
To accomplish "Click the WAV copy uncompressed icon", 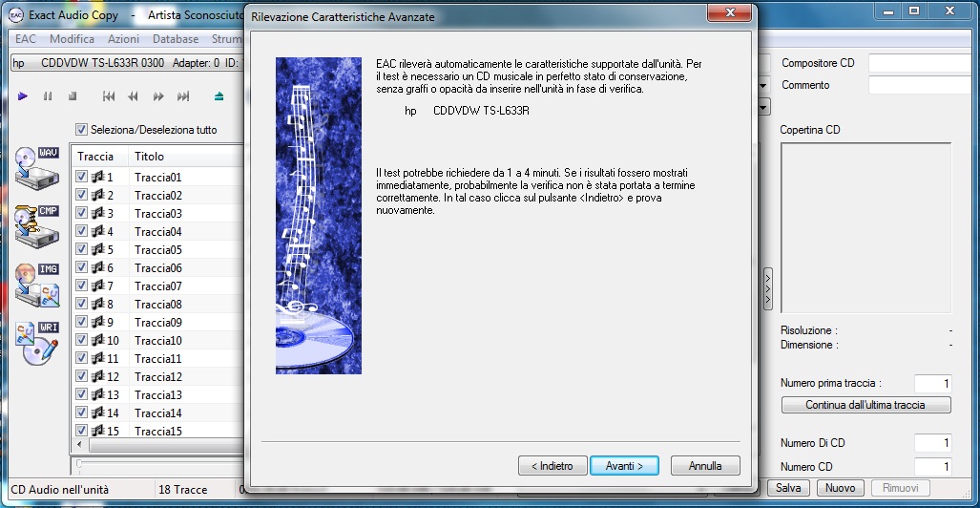I will pyautogui.click(x=37, y=168).
